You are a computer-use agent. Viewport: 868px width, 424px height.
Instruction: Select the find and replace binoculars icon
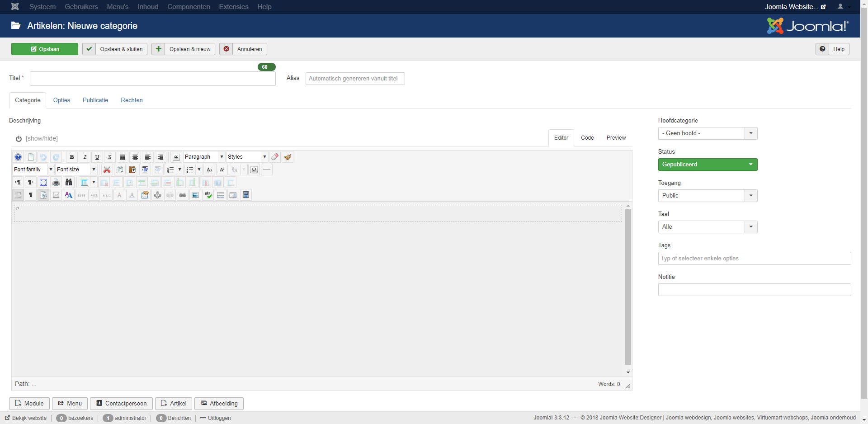(x=69, y=183)
